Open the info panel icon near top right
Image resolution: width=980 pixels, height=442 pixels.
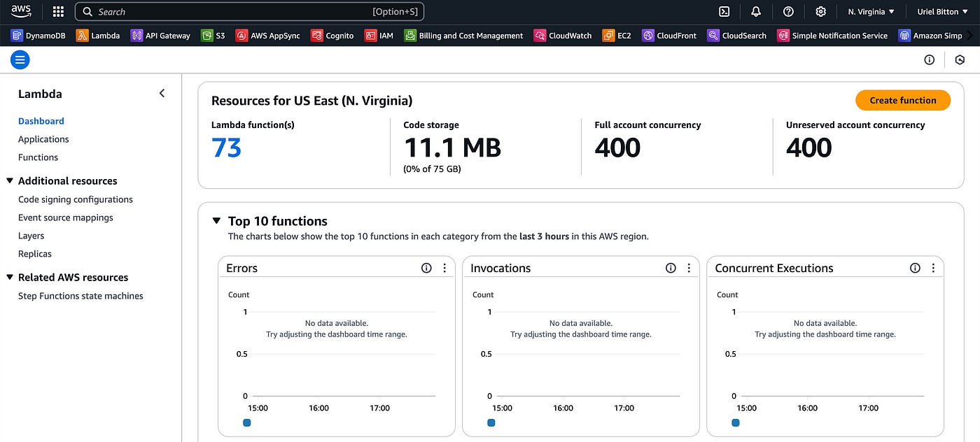point(930,60)
